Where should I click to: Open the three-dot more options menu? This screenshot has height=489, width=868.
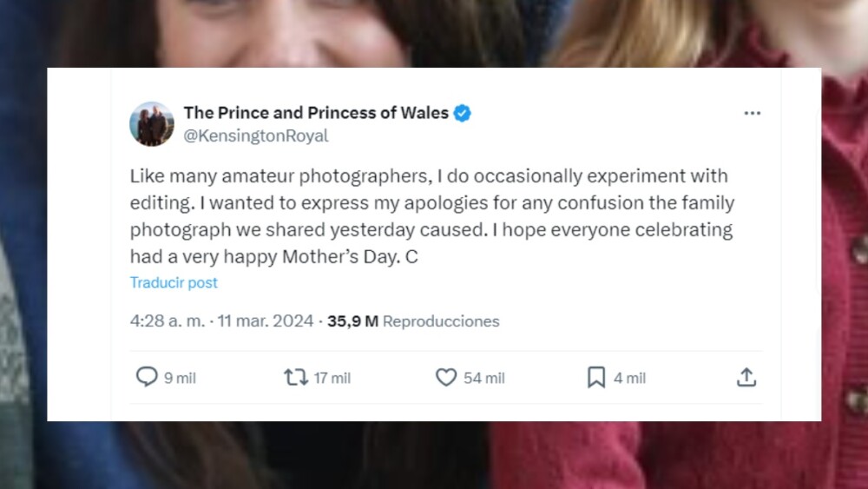pyautogui.click(x=752, y=113)
